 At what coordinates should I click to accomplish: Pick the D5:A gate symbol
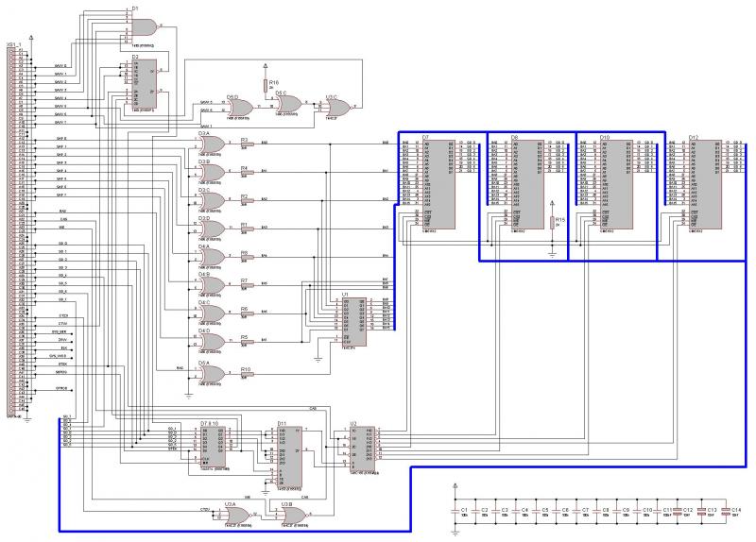[212, 372]
